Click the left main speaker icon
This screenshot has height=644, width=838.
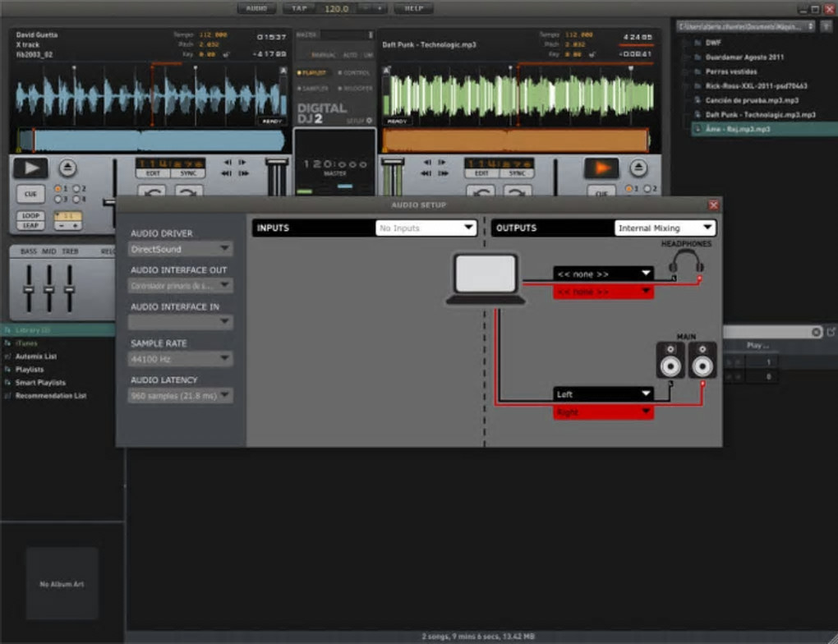point(670,360)
